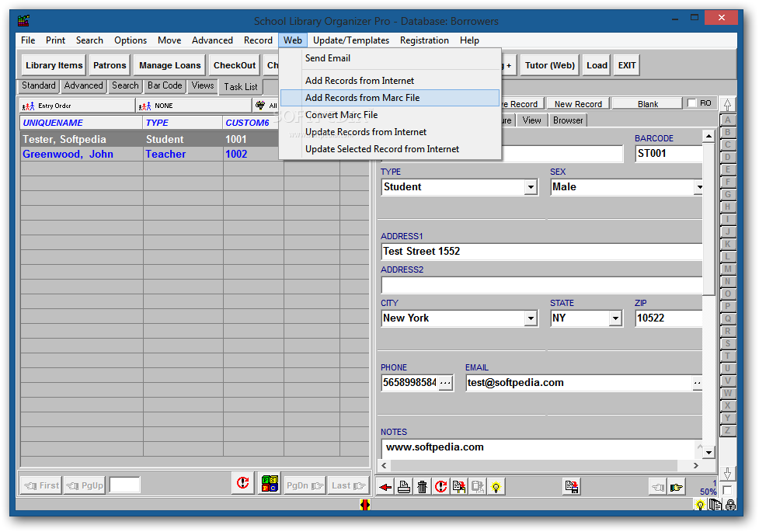The width and height of the screenshot is (759, 532).
Task: Click the EXIT button
Action: (x=627, y=65)
